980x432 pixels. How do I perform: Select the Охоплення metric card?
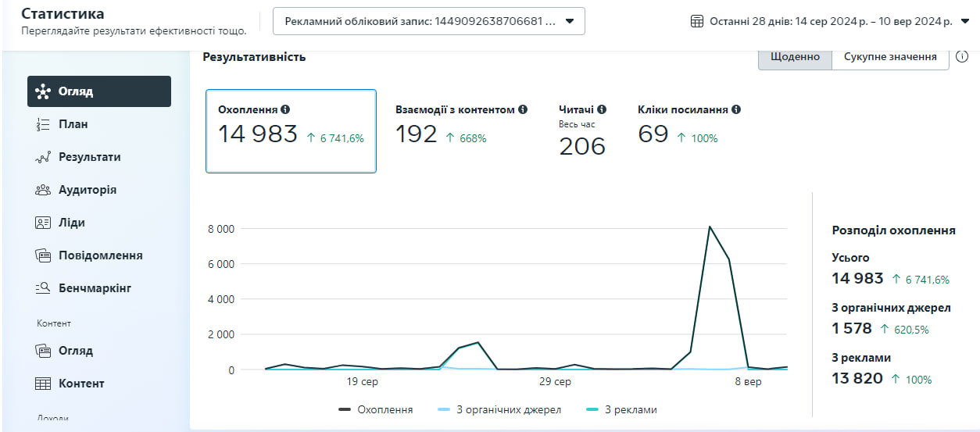pos(291,130)
